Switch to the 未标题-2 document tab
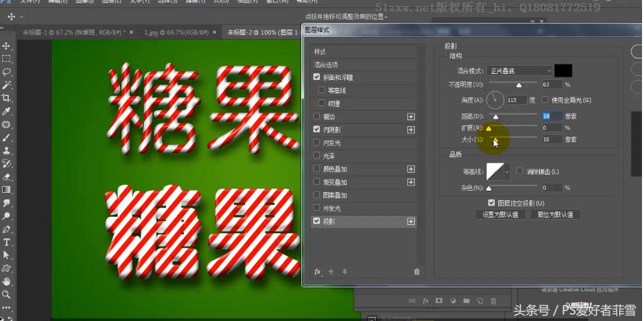The width and height of the screenshot is (644, 321). tap(265, 32)
